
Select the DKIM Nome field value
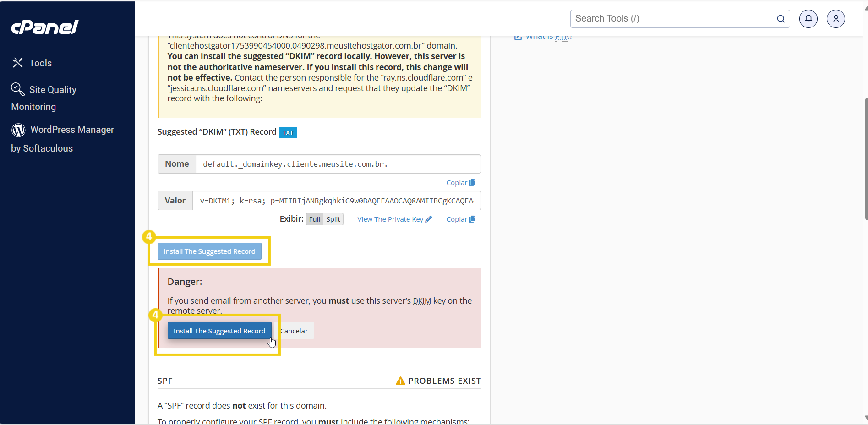(x=338, y=164)
